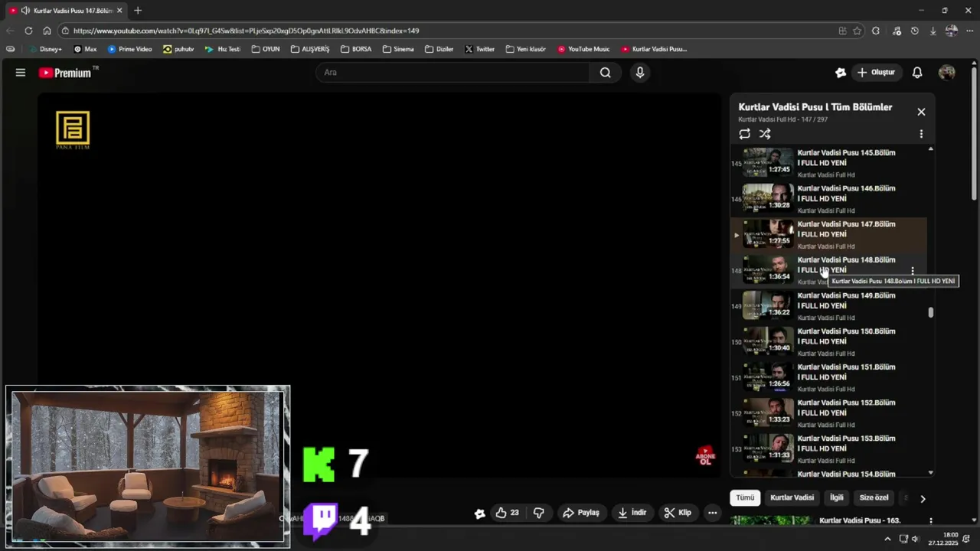Open browser history icon
The height and width of the screenshot is (551, 980).
click(x=914, y=31)
